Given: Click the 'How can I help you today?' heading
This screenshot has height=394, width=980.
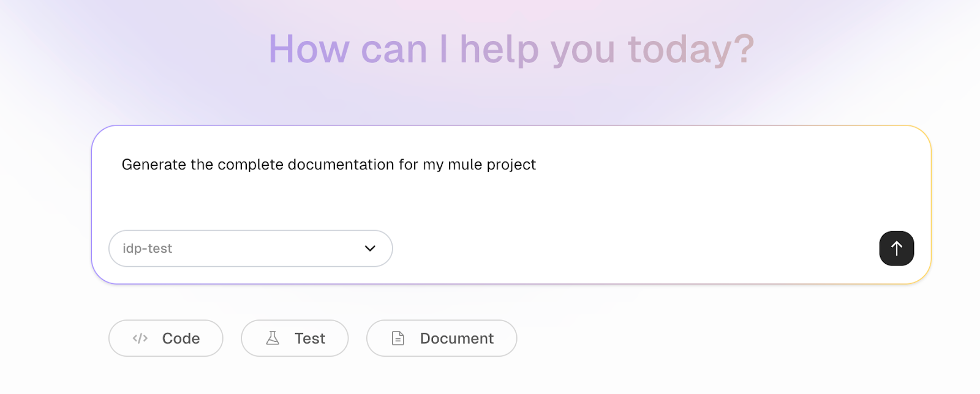Looking at the screenshot, I should click(x=511, y=49).
